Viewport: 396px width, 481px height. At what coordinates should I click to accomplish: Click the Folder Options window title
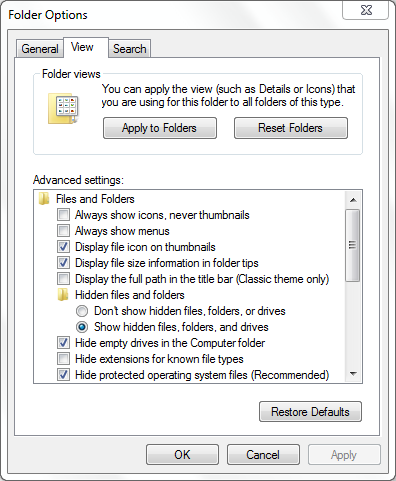[x=48, y=15]
